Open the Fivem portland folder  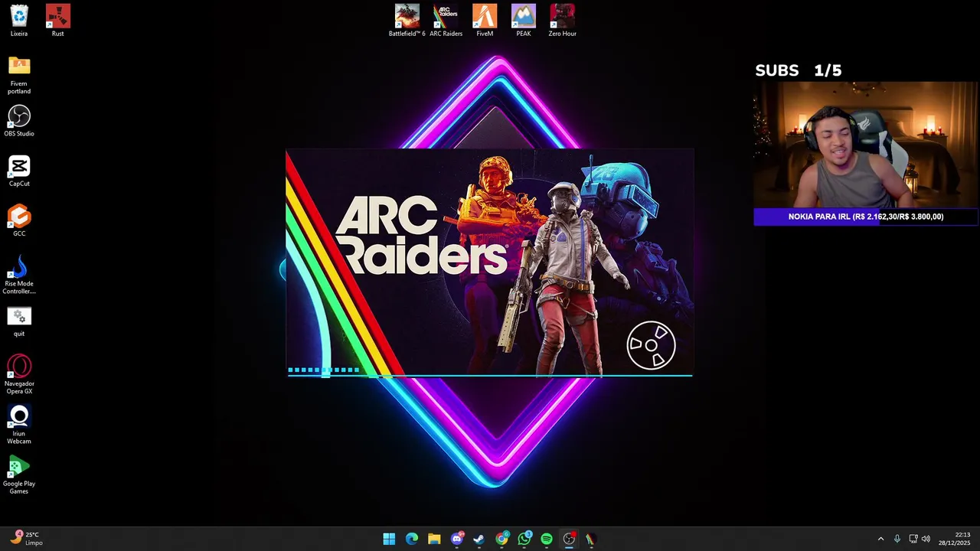[x=19, y=74]
